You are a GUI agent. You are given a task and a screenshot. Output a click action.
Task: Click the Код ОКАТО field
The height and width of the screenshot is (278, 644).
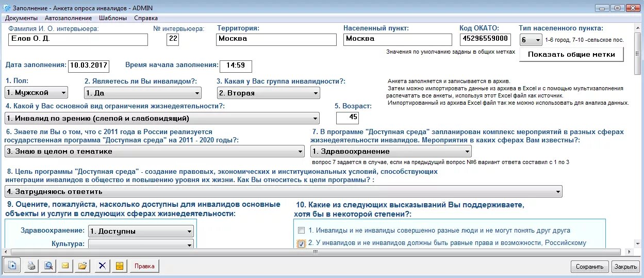pos(485,39)
